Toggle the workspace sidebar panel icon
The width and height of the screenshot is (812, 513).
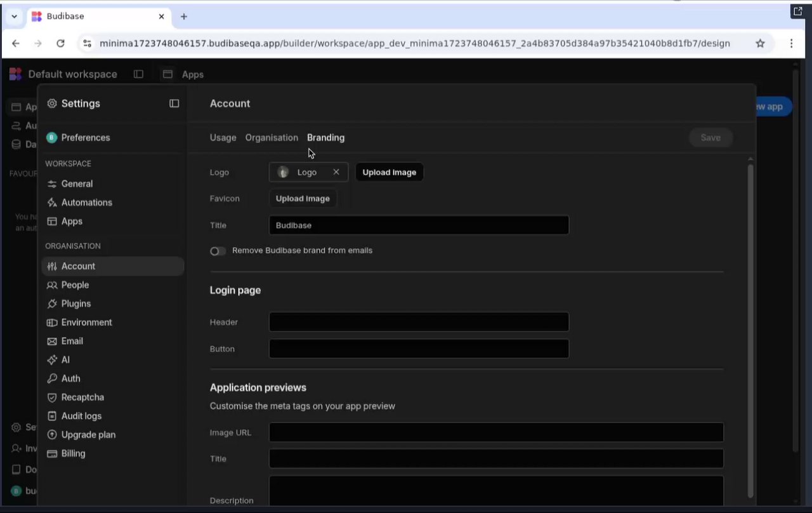(138, 74)
